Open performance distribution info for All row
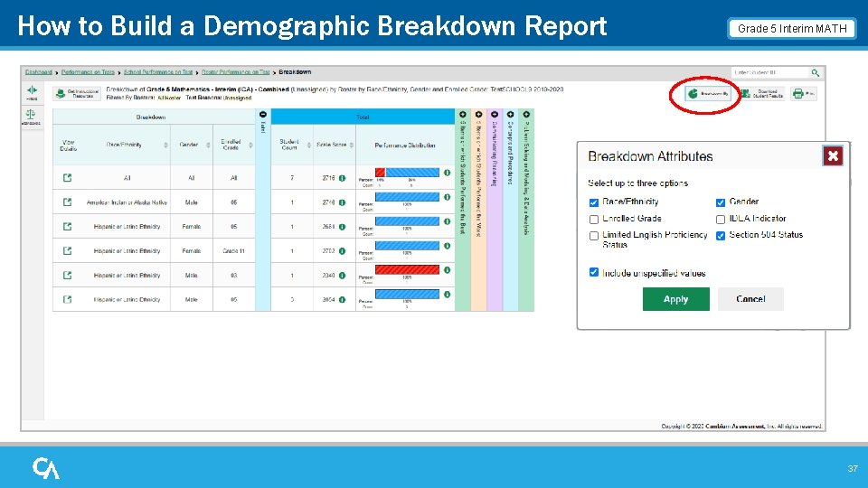The width and height of the screenshot is (868, 488). (x=447, y=173)
